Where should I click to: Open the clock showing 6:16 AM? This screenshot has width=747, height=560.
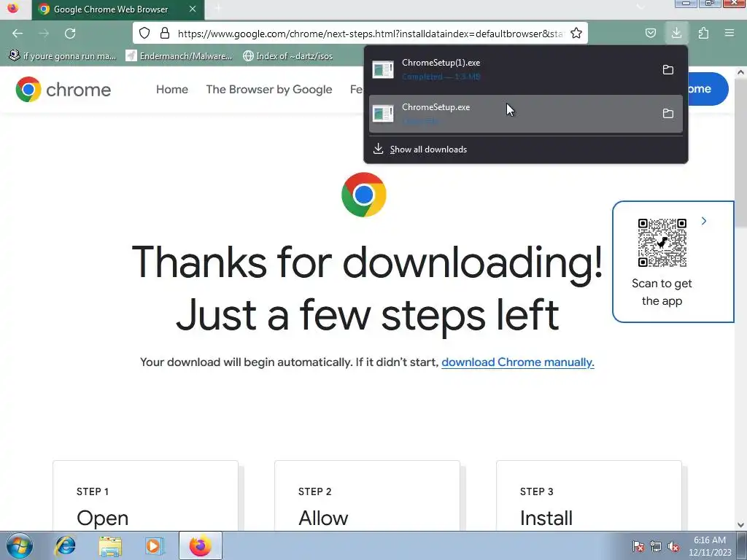pyautogui.click(x=710, y=545)
